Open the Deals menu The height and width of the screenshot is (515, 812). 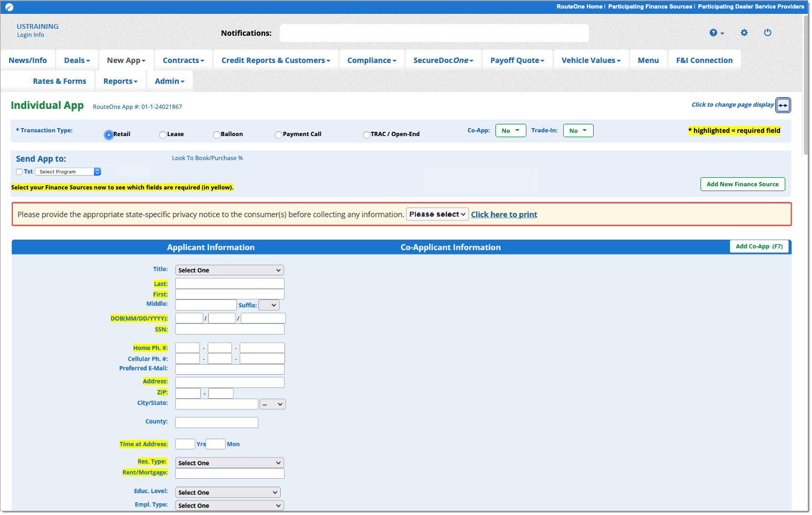click(x=77, y=60)
